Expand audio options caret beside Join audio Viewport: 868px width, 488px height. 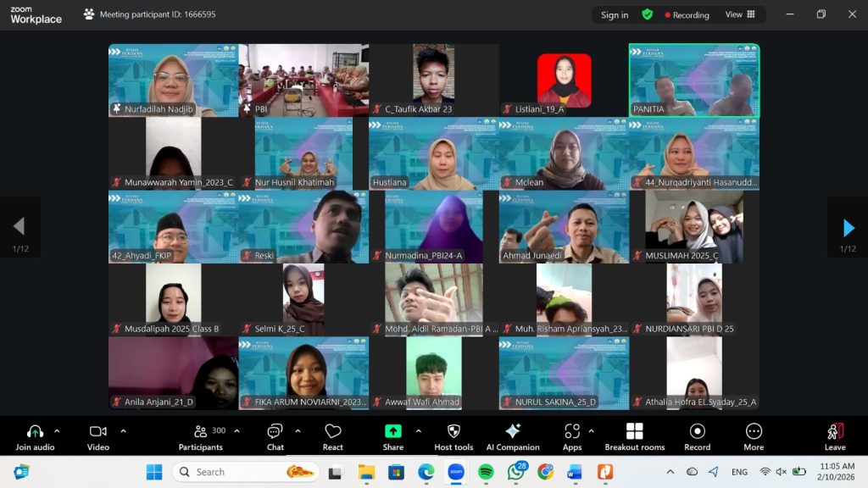coord(57,431)
